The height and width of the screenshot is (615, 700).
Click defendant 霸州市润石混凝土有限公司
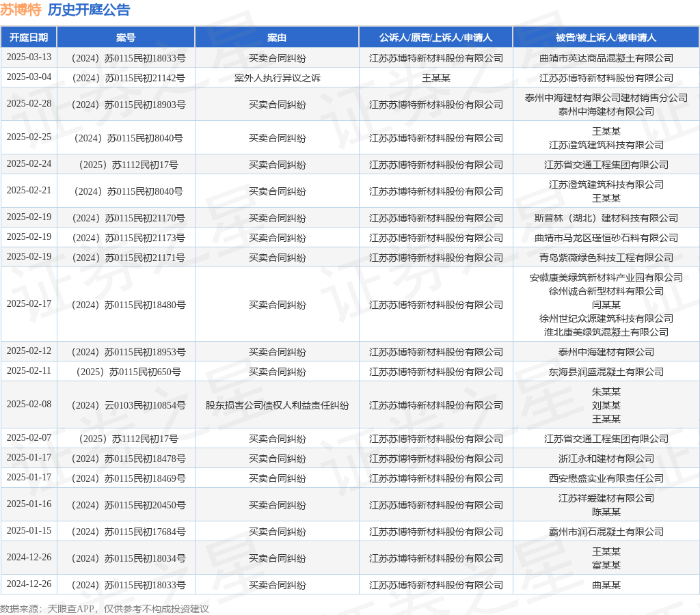606,532
